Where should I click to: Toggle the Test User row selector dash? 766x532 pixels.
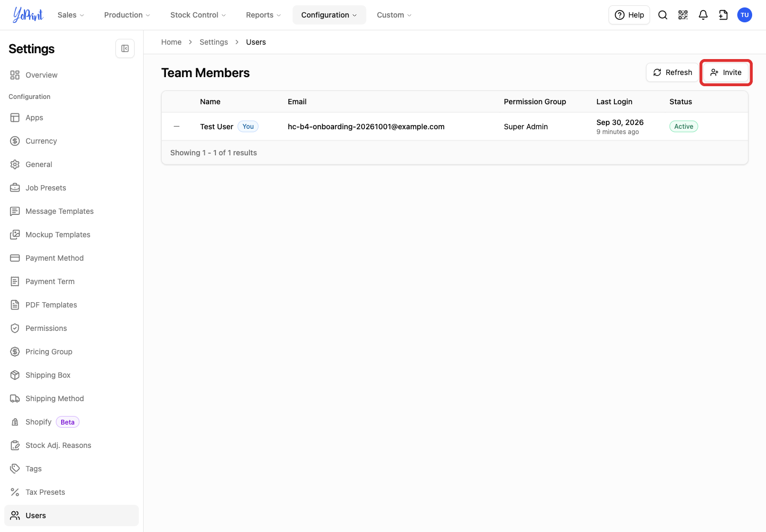[177, 127]
